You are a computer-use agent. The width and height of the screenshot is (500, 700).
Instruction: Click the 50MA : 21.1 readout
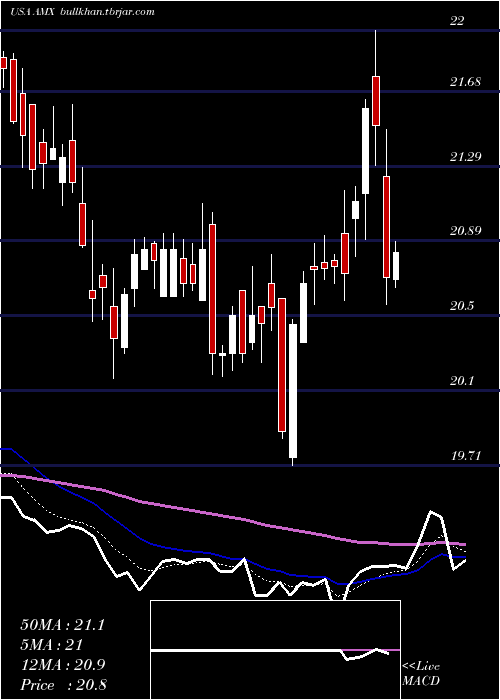tap(62, 625)
